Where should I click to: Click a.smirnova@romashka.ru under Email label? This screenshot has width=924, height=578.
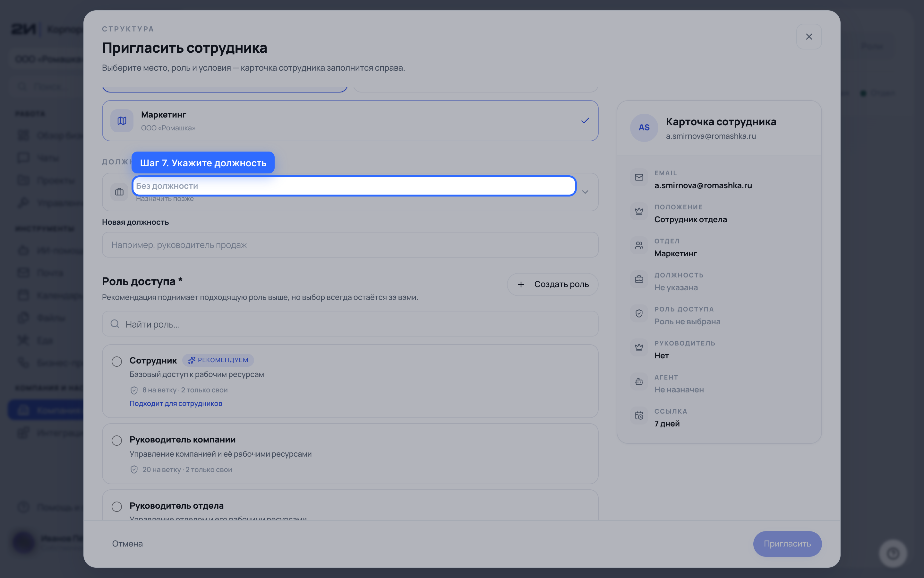tap(703, 185)
